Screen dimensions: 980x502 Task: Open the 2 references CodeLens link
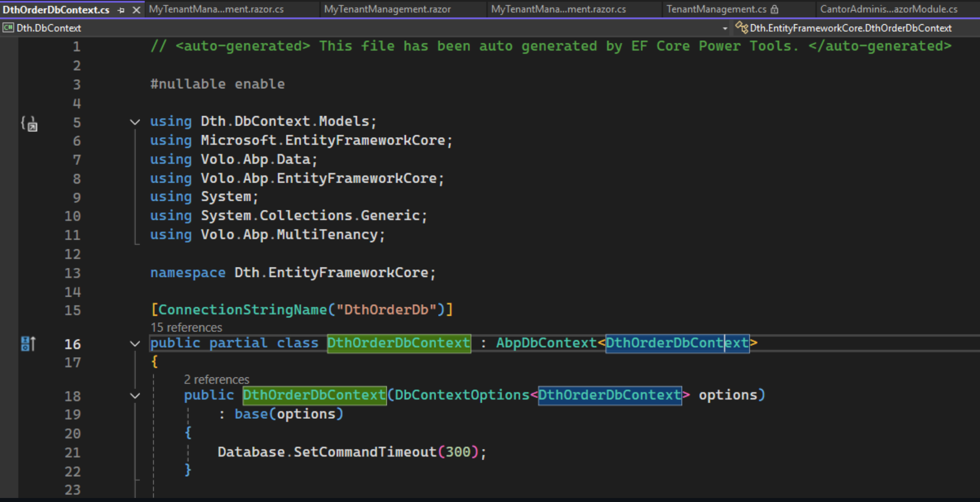pyautogui.click(x=216, y=379)
